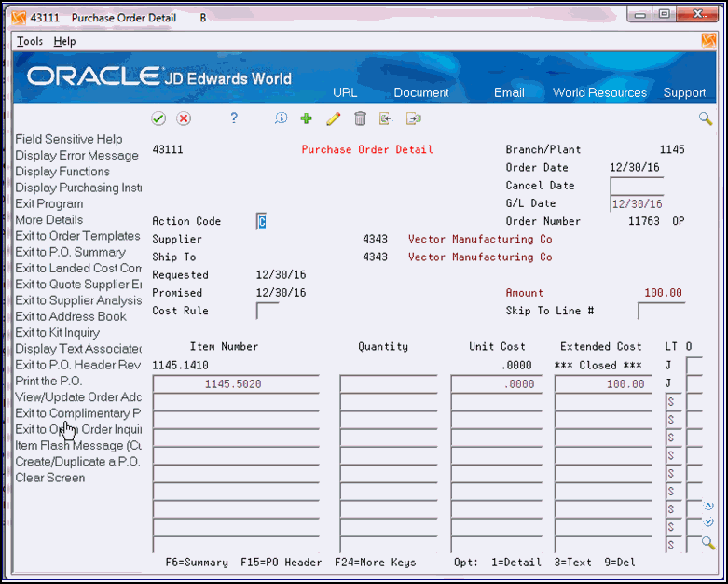
Task: Select Exit to Kit Inquiry
Action: click(x=58, y=333)
